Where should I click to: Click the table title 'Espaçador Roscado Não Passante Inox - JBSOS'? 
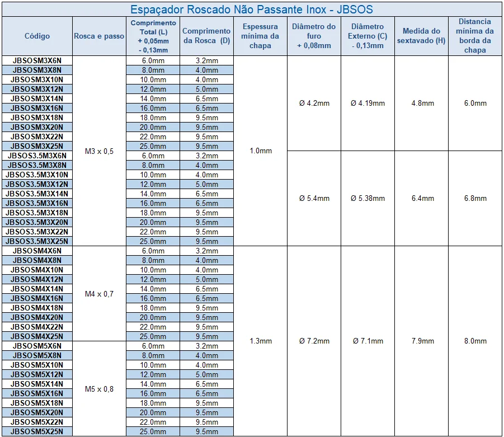[252, 10]
